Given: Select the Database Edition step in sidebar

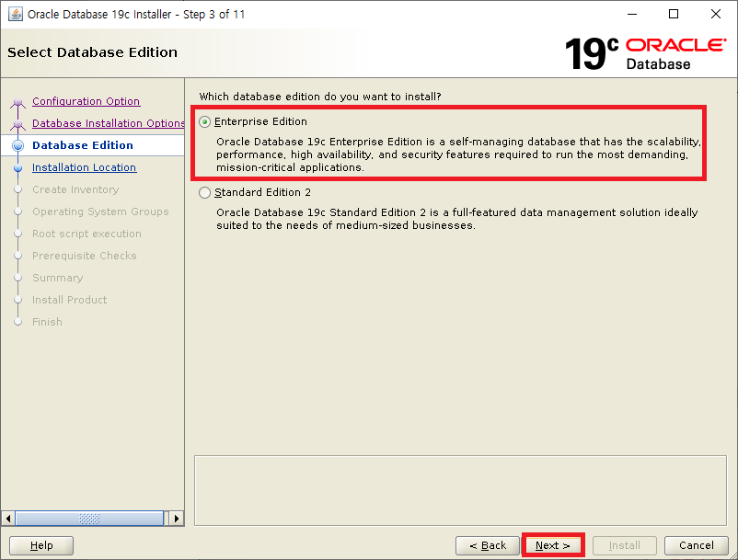Looking at the screenshot, I should point(83,145).
